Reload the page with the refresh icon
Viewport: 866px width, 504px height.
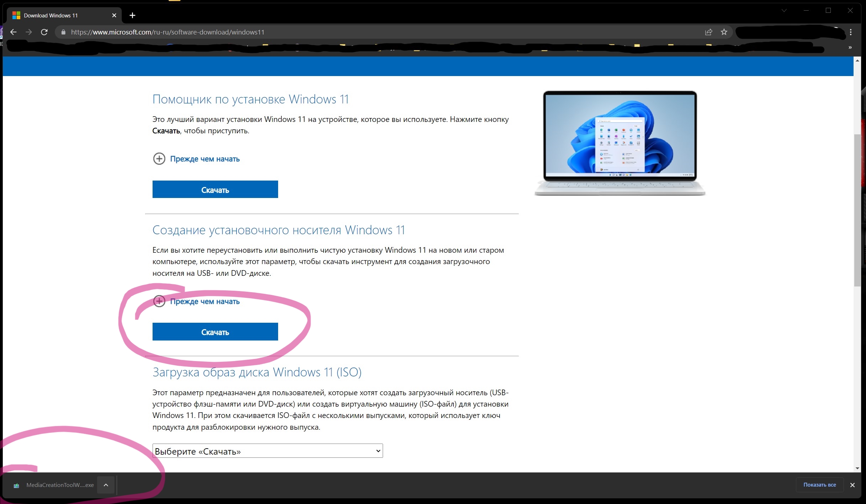[44, 32]
